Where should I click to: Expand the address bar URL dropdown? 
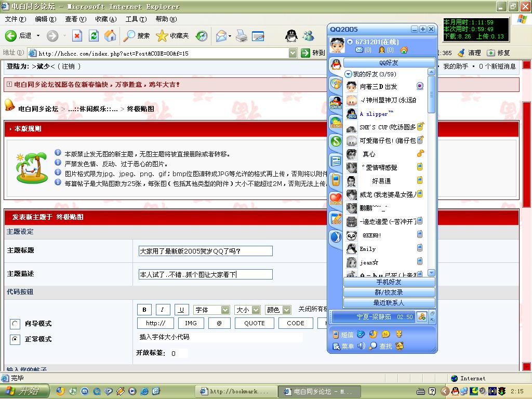292,53
